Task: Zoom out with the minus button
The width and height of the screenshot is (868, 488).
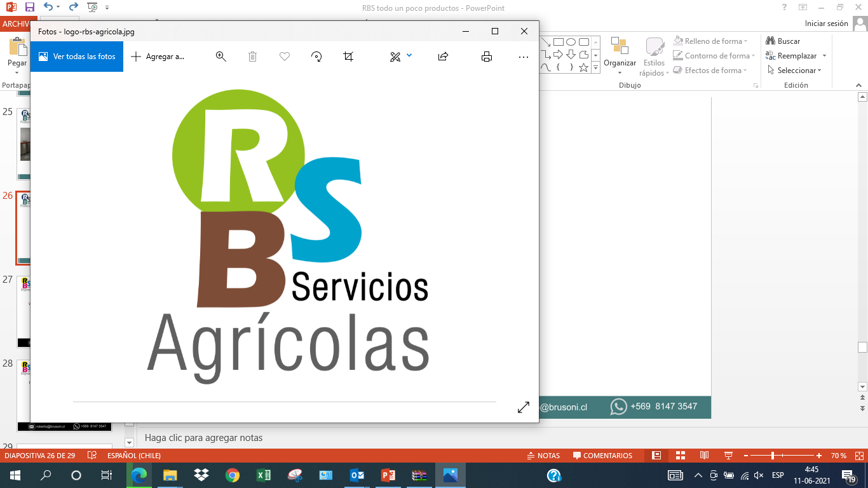Action: tap(745, 456)
